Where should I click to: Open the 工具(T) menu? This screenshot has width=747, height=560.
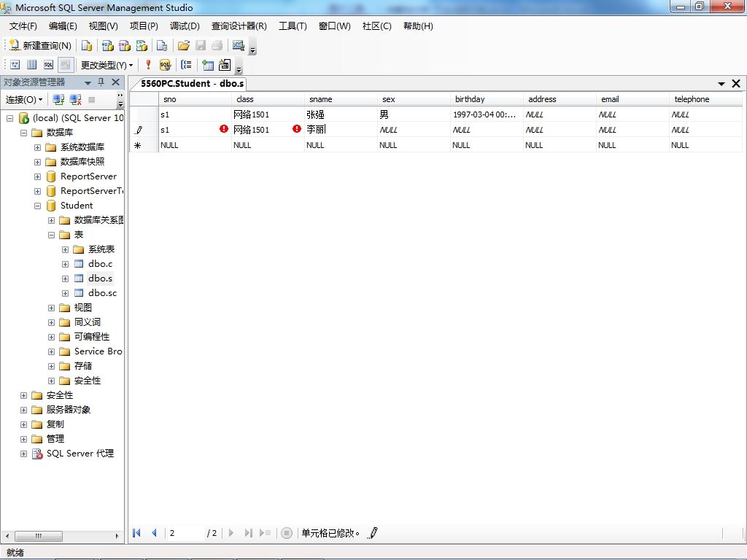point(293,26)
